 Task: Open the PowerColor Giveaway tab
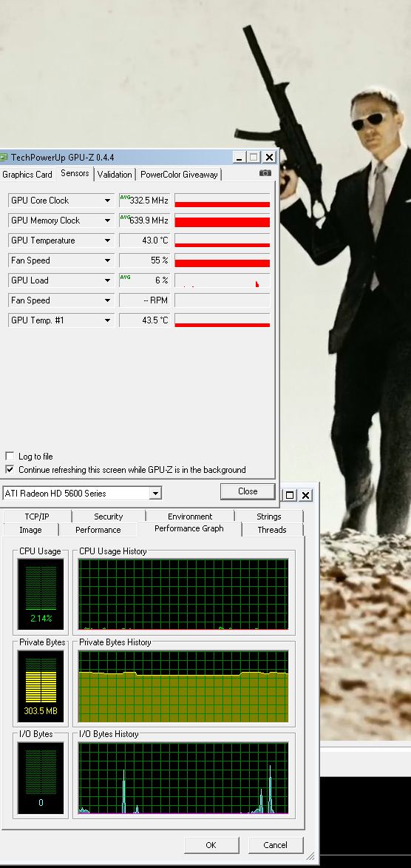(179, 175)
